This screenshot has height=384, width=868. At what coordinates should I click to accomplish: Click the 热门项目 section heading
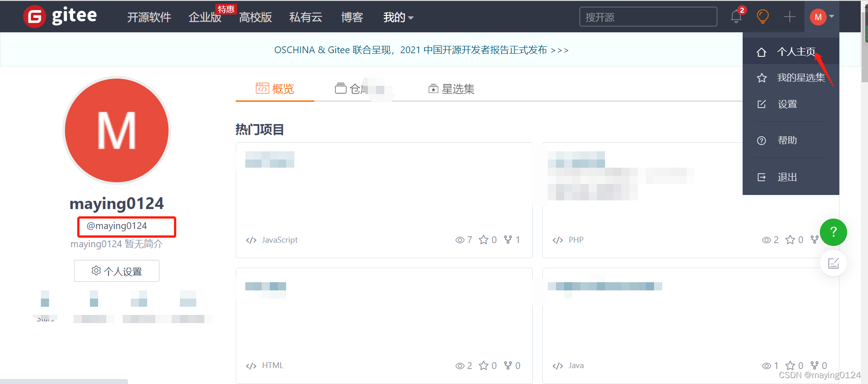[260, 130]
